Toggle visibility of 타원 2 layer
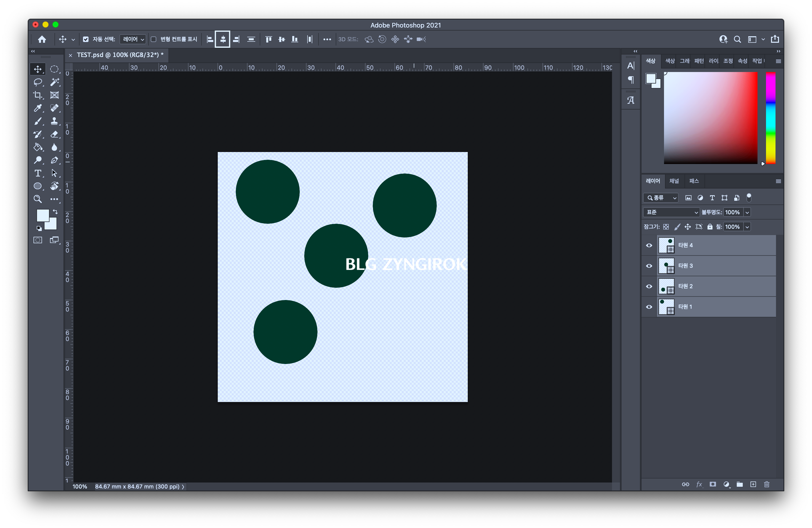The width and height of the screenshot is (812, 528). pos(649,286)
